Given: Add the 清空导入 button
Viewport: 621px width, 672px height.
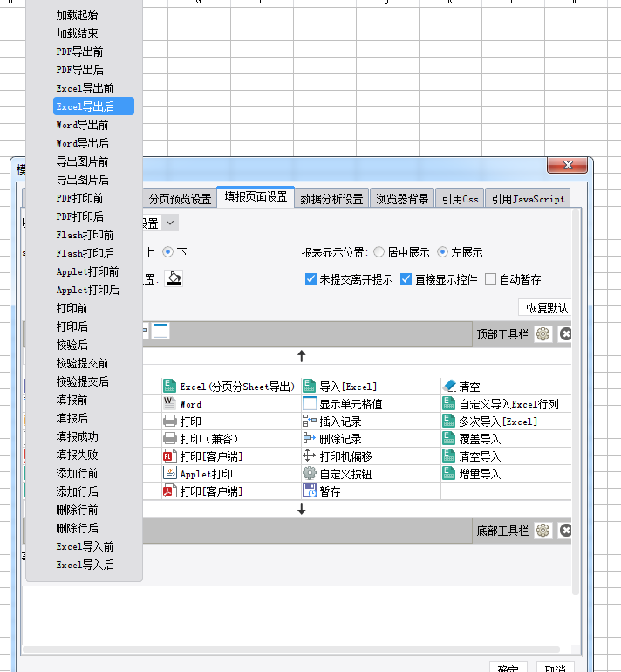Looking at the screenshot, I should pyautogui.click(x=472, y=456).
